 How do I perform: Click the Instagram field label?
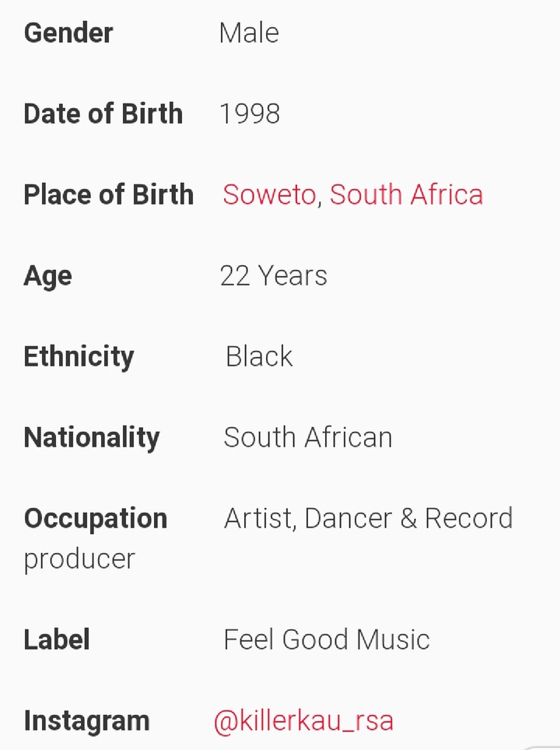(x=86, y=720)
